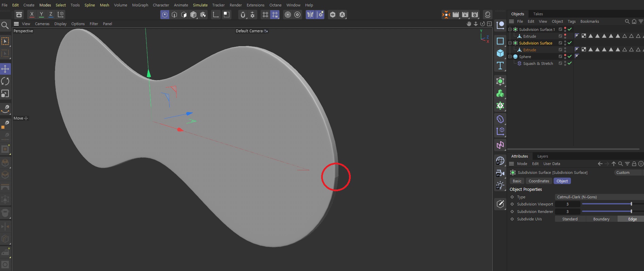Open the Deformer palette icon
The image size is (644, 271).
tap(500, 119)
